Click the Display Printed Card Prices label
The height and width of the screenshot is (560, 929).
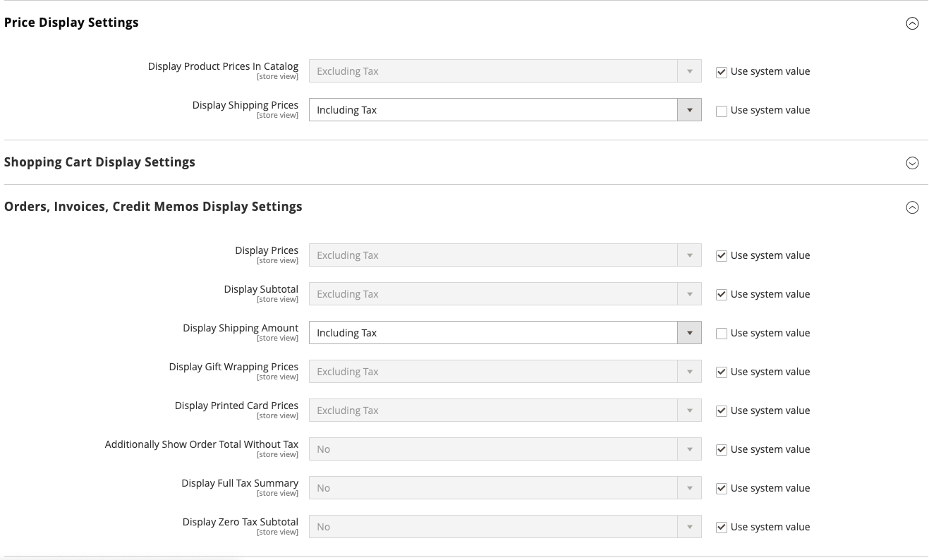tap(236, 406)
